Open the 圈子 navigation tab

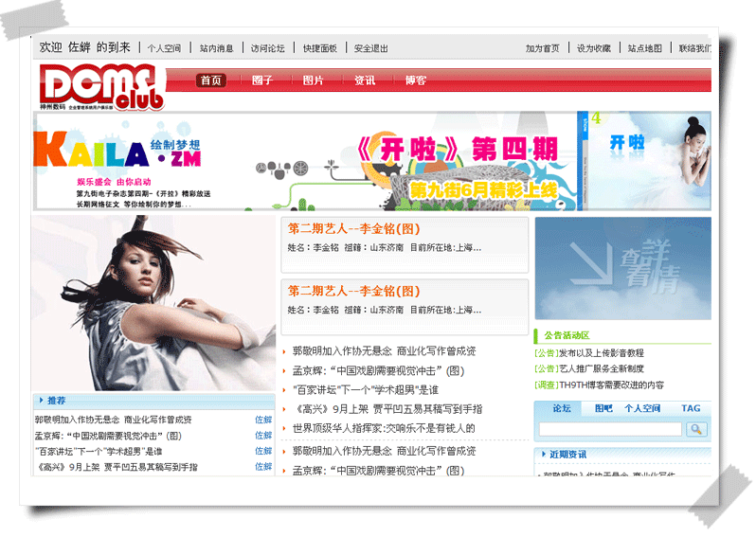pos(262,81)
